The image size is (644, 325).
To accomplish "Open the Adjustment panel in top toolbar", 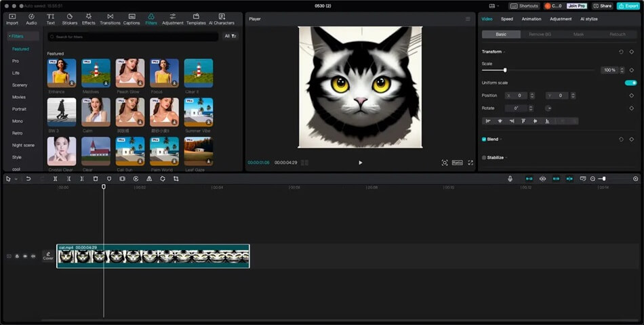I will click(172, 19).
